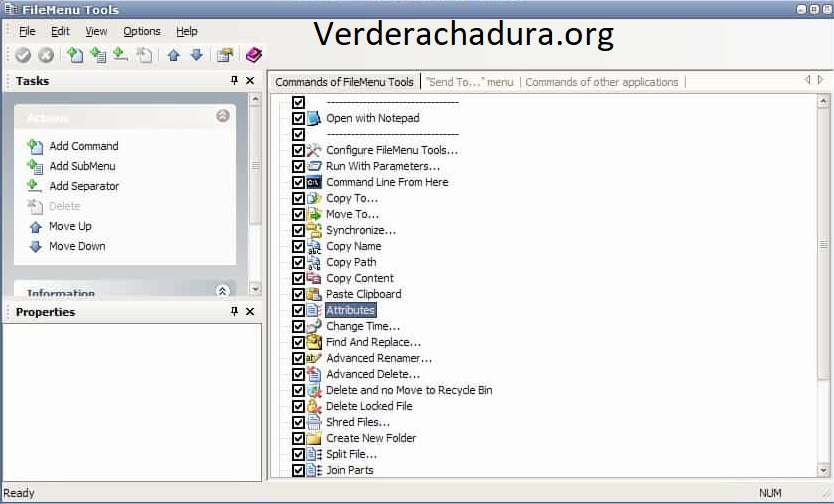Click Move Down arrow in toolbar

(x=197, y=55)
